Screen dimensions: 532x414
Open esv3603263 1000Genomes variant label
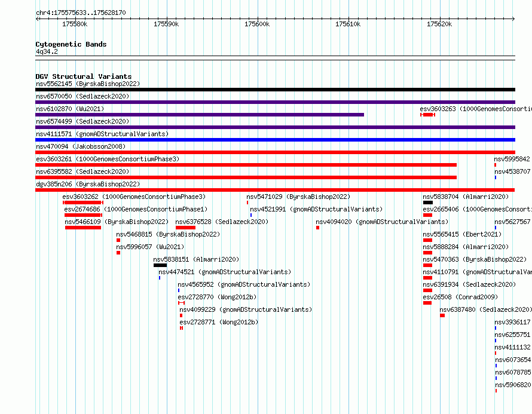pos(476,109)
